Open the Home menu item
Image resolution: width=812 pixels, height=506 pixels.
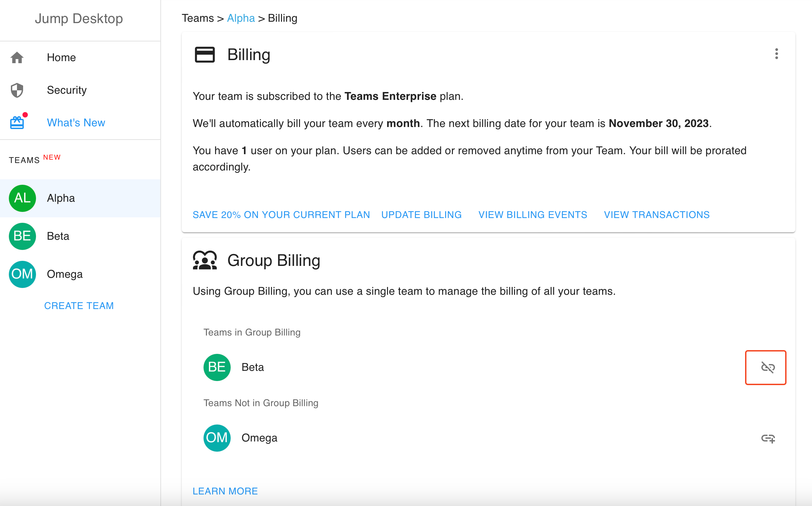tap(80, 57)
